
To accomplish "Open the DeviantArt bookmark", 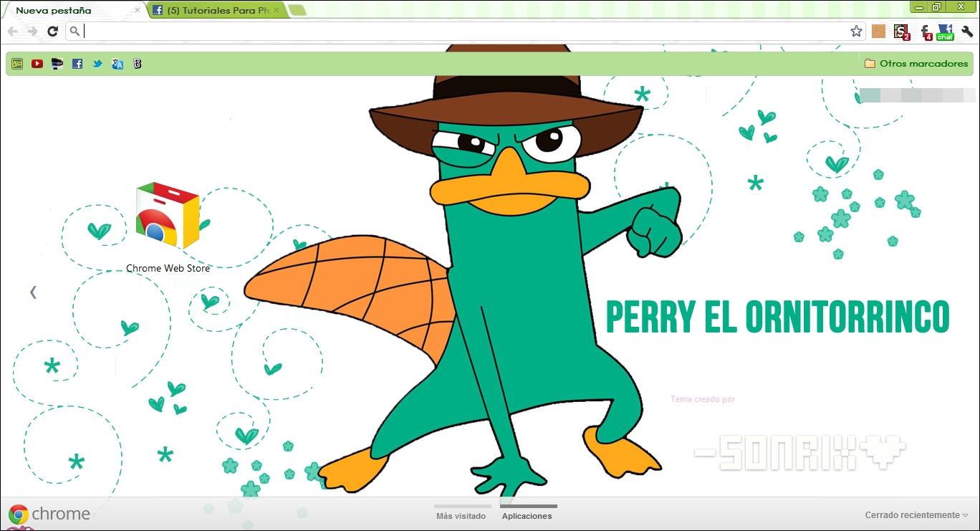I will point(17,64).
